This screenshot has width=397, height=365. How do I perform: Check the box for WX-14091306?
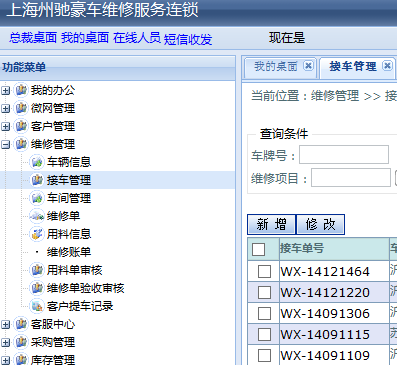pos(264,313)
